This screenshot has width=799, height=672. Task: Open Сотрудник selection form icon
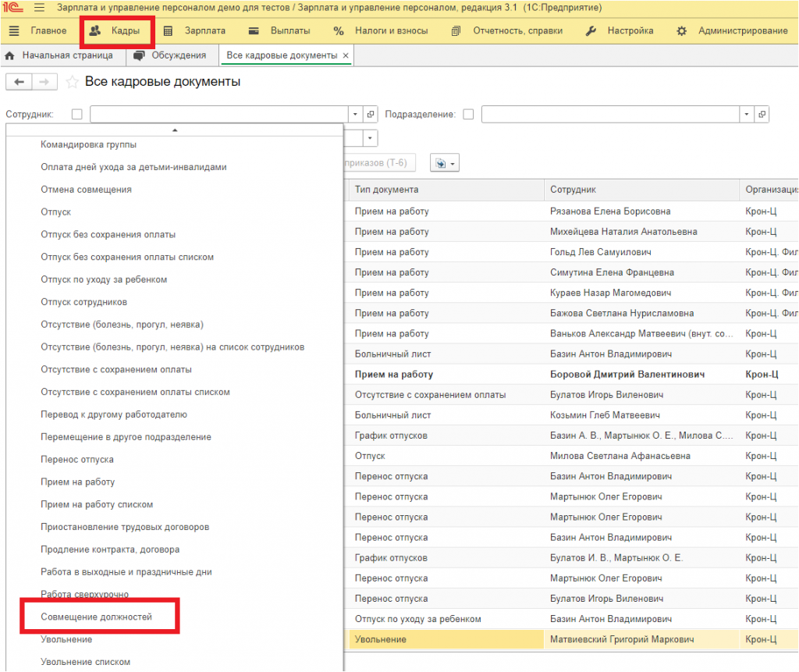pyautogui.click(x=371, y=114)
